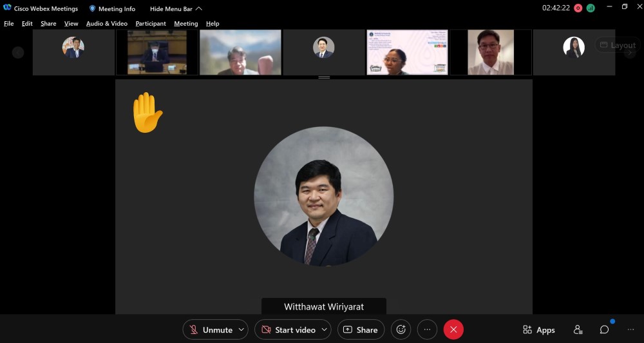Image resolution: width=644 pixels, height=343 pixels.
Task: Click the red recording indicator icon
Action: pyautogui.click(x=578, y=8)
